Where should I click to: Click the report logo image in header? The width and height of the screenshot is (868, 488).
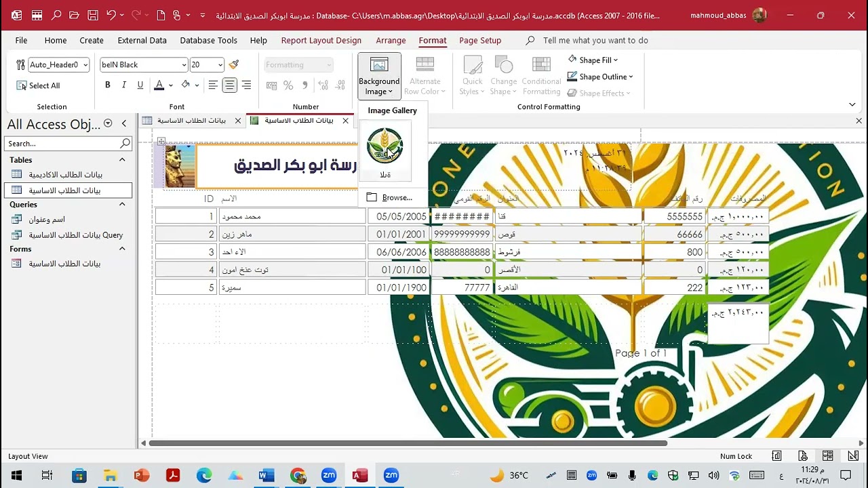click(180, 166)
